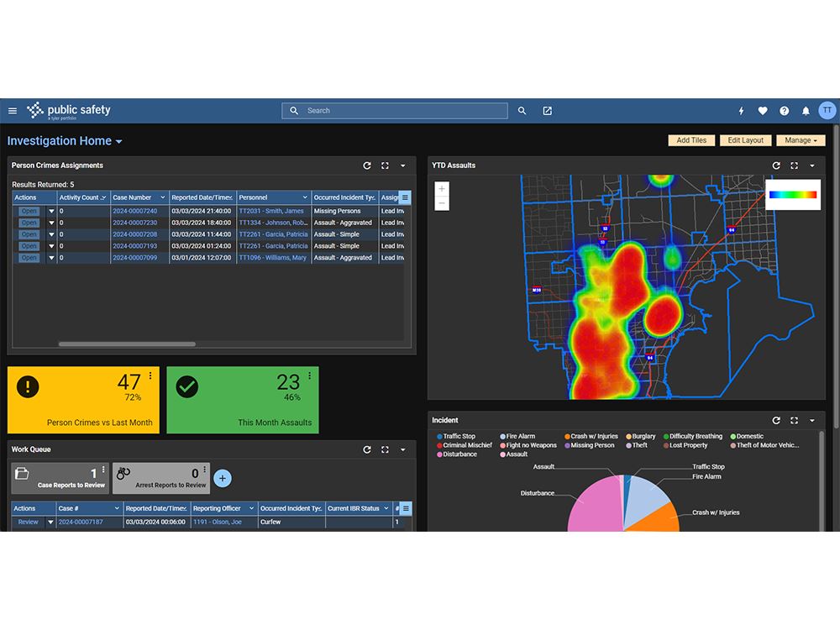Open favorites with the heart icon
This screenshot has height=630, width=840.
point(763,111)
